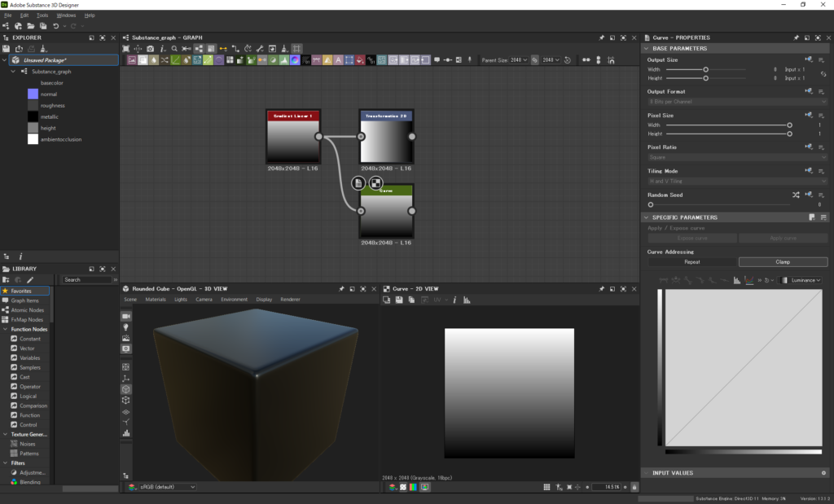Open the Renderer menu in 3D view
The width and height of the screenshot is (834, 504).
[290, 300]
